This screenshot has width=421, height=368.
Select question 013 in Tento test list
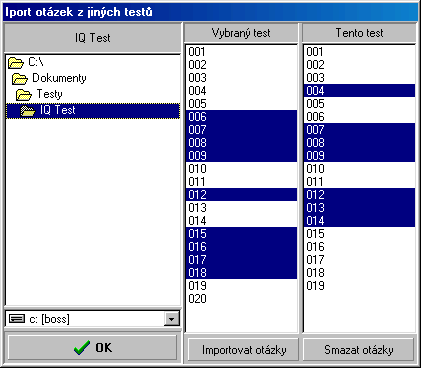[360, 208]
